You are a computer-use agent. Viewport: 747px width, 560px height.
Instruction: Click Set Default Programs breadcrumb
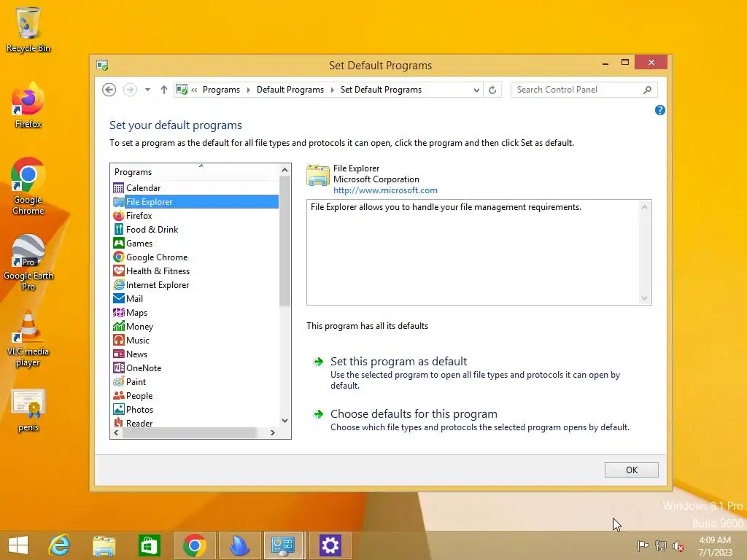pyautogui.click(x=381, y=90)
